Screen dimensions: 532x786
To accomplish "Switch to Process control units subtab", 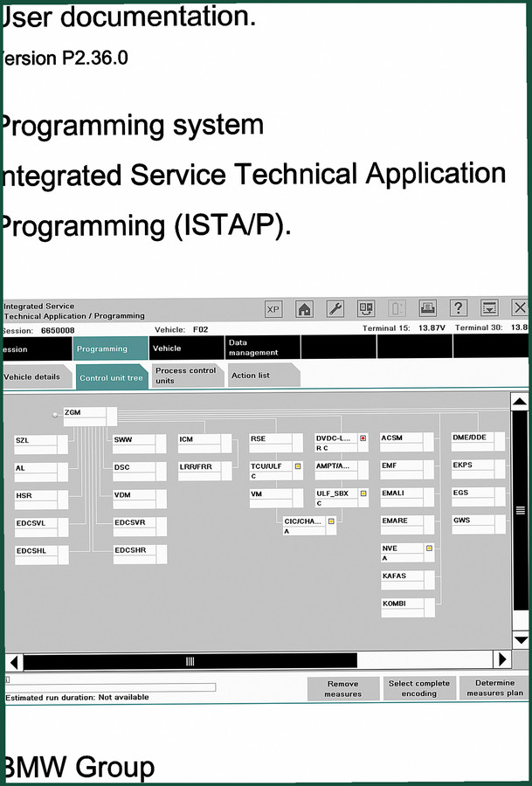I will pyautogui.click(x=188, y=376).
